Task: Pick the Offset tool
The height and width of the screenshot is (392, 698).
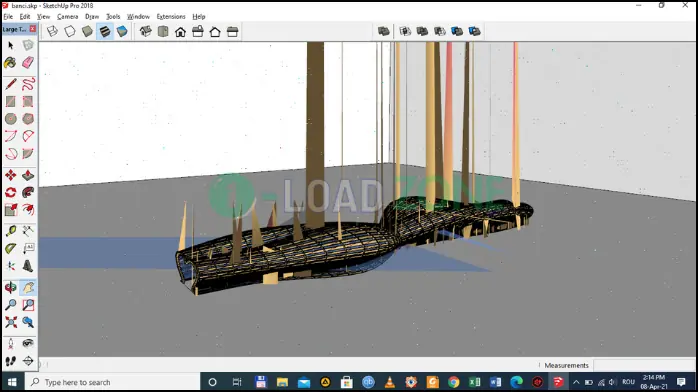Action: 28,210
